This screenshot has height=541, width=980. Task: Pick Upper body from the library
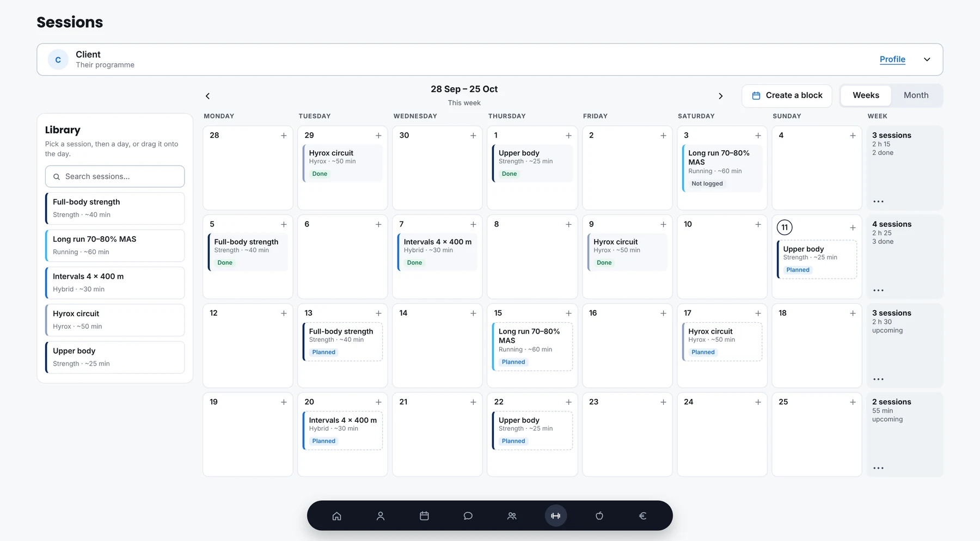(x=115, y=358)
